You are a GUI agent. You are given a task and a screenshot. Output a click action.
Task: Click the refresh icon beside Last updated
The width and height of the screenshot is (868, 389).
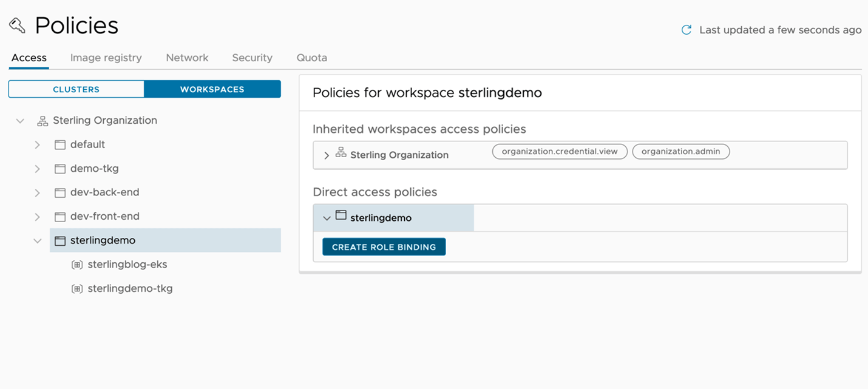[687, 30]
